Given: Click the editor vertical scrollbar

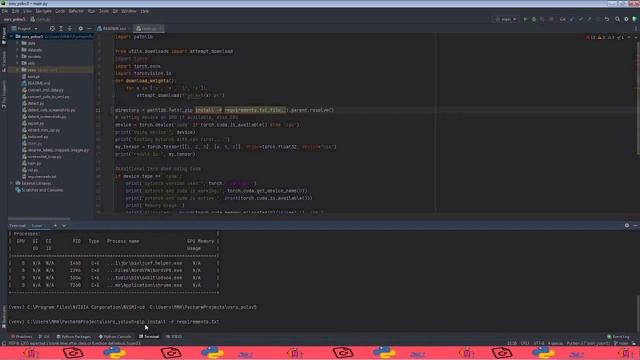Looking at the screenshot, I should click(638, 98).
